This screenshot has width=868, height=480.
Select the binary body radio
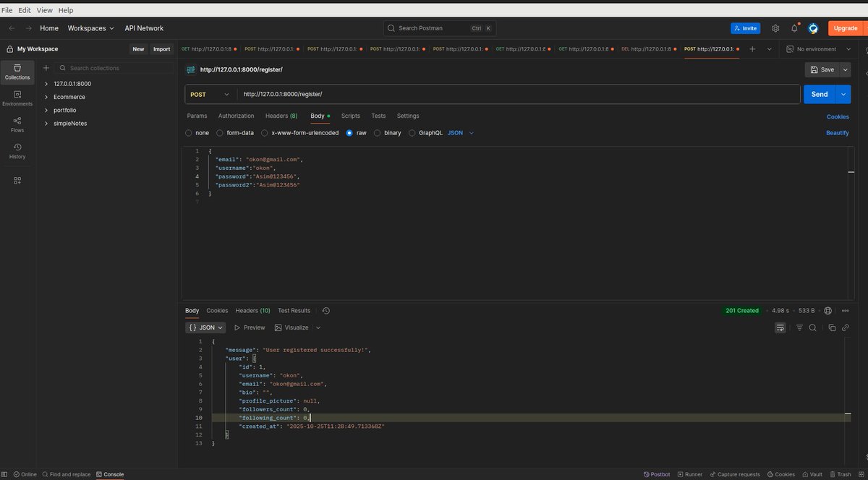click(378, 133)
